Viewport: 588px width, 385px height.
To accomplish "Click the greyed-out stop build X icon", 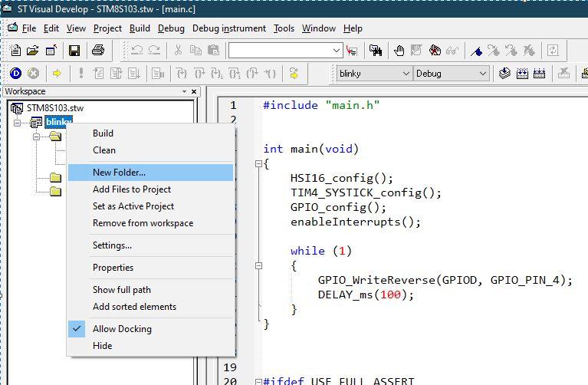I will 563,73.
